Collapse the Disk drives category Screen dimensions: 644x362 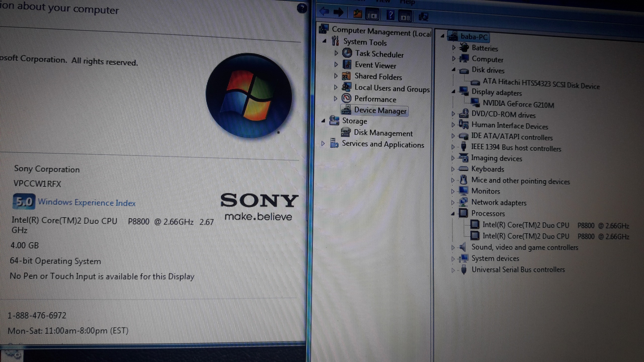coord(453,70)
